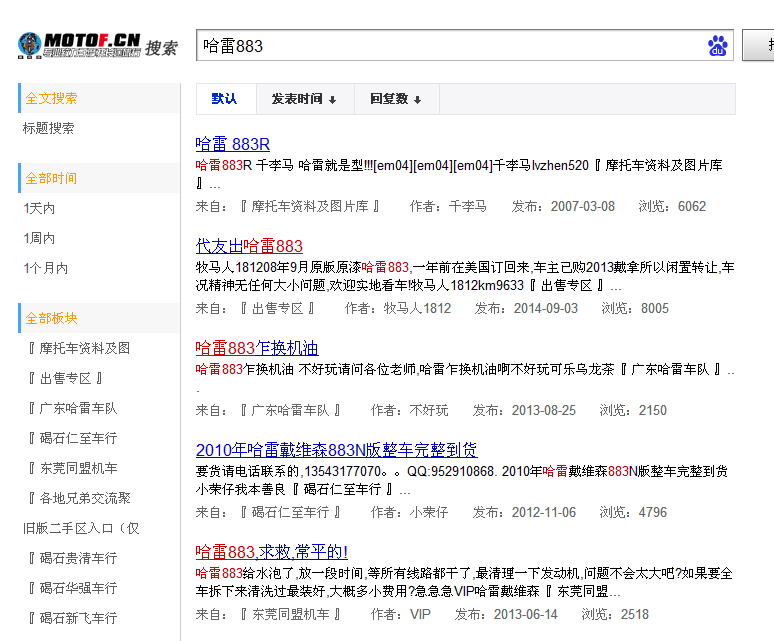Click publish date 2007-03-08
Viewport: 774px width, 641px height.
pyautogui.click(x=582, y=206)
